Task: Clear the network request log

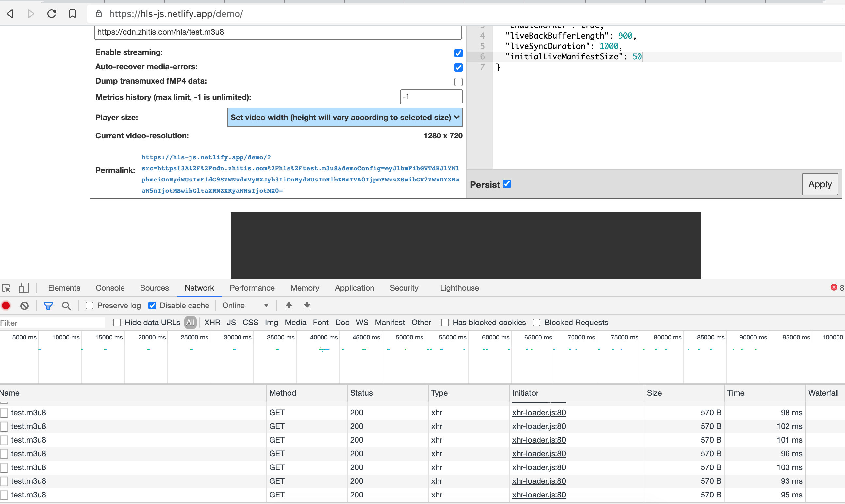Action: point(24,305)
